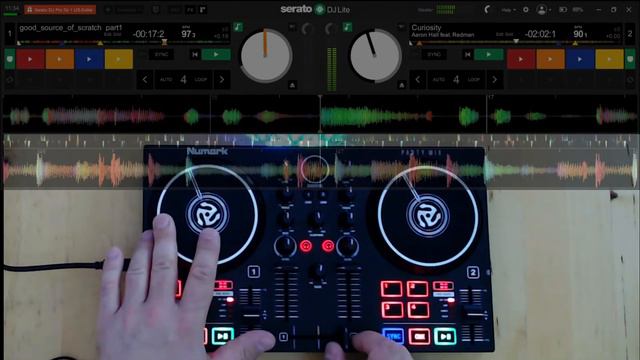Jump to track start on deck 2

pos(468,54)
